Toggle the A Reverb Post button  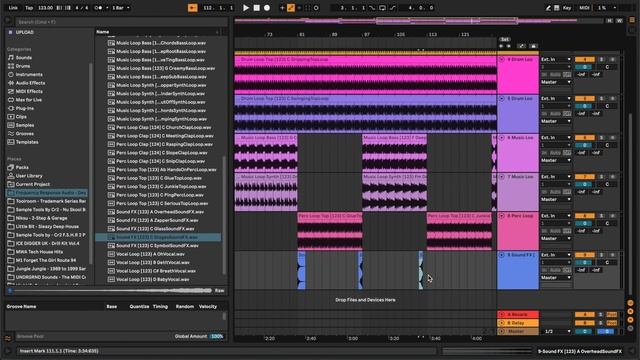pyautogui.click(x=611, y=315)
